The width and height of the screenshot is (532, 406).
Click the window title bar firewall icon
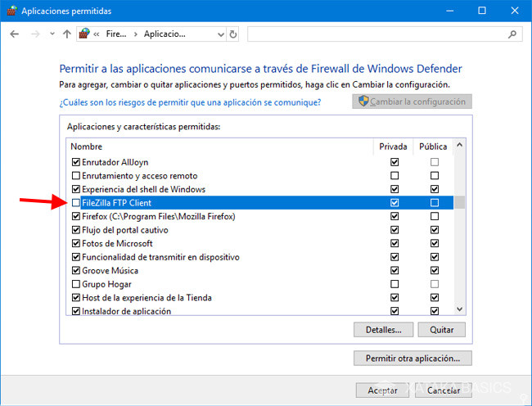(x=10, y=11)
